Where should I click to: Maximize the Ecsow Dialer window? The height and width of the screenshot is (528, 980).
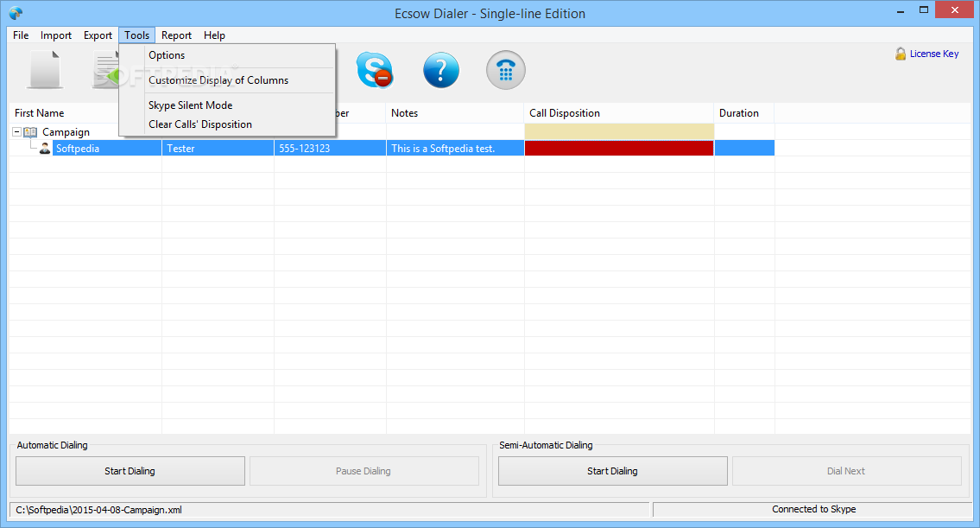pos(924,10)
